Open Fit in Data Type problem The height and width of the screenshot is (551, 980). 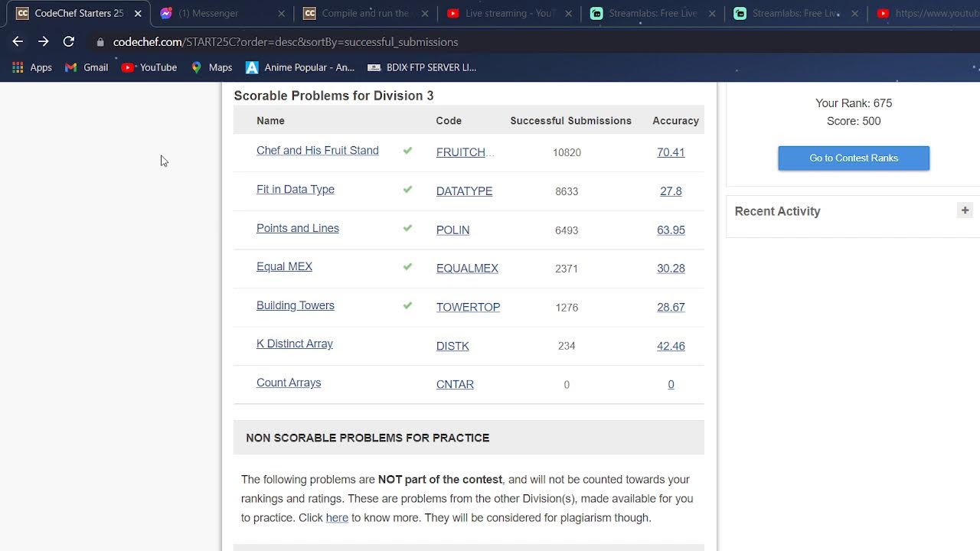(x=296, y=190)
